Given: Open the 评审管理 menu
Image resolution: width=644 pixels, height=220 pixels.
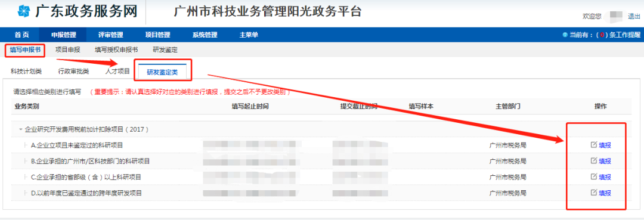Looking at the screenshot, I should [110, 35].
